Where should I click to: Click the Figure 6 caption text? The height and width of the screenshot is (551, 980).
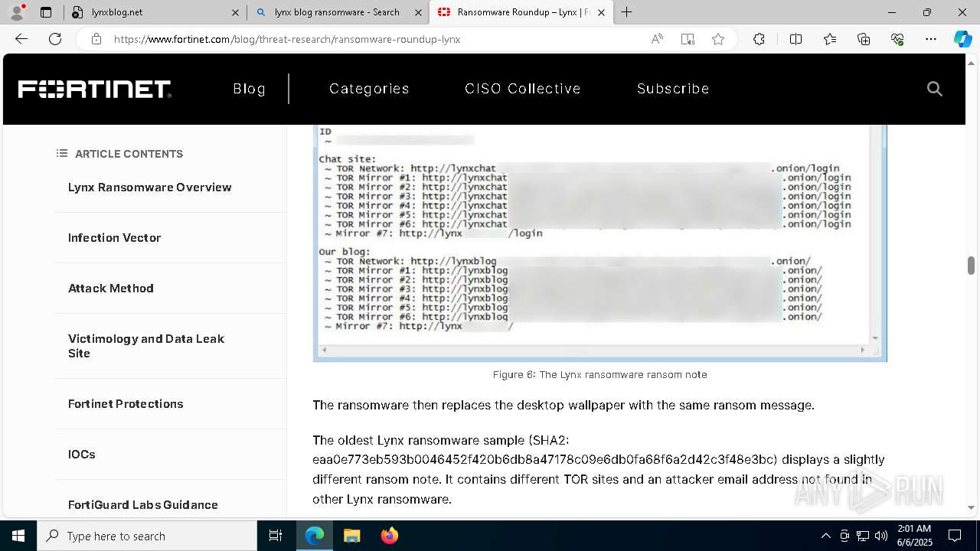pyautogui.click(x=600, y=375)
